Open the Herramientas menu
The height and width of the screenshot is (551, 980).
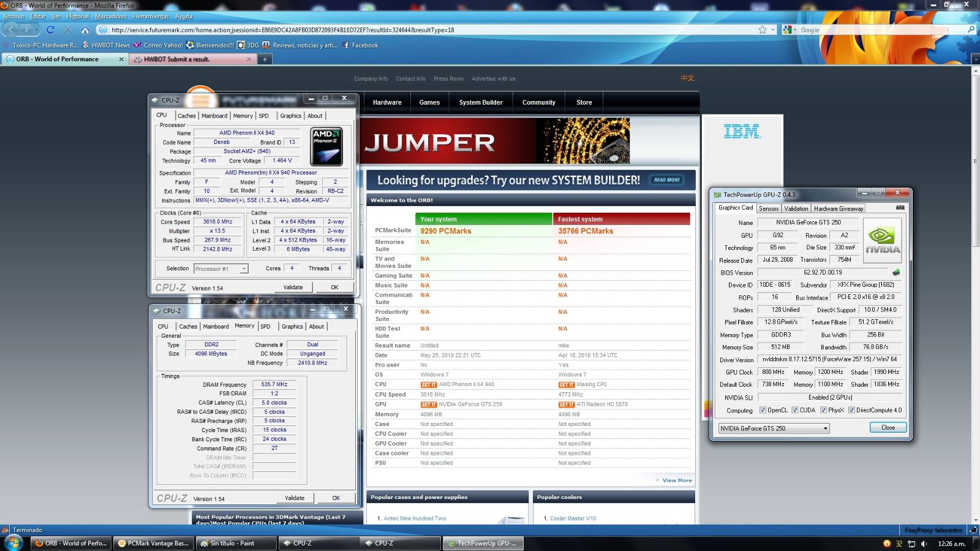(x=151, y=17)
